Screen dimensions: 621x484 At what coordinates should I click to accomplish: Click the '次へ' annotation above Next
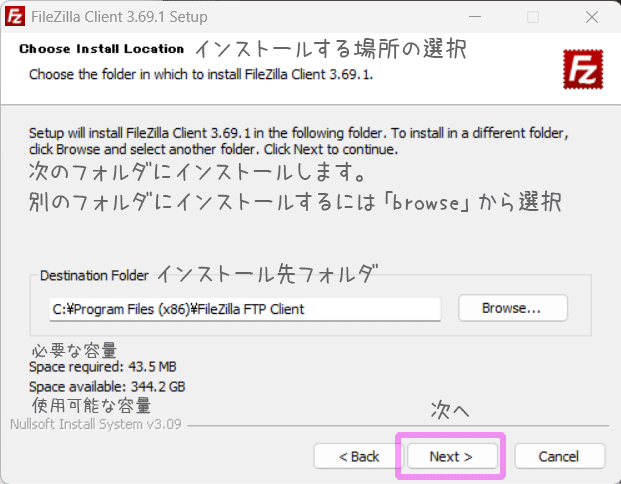pos(450,410)
